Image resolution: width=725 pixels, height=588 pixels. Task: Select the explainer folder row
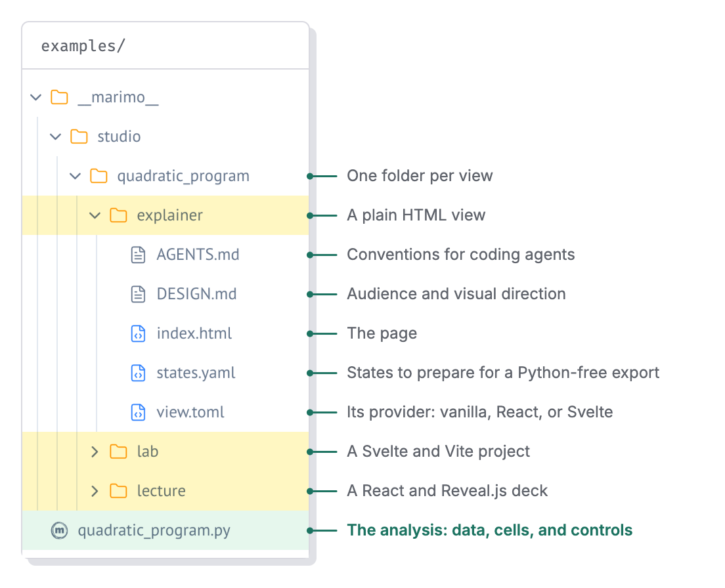[x=165, y=215]
